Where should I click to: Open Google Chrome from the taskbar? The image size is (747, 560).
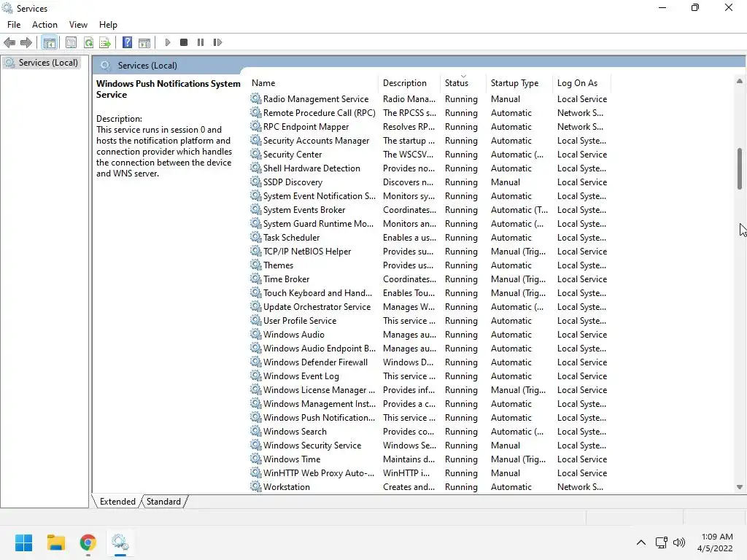pos(88,542)
